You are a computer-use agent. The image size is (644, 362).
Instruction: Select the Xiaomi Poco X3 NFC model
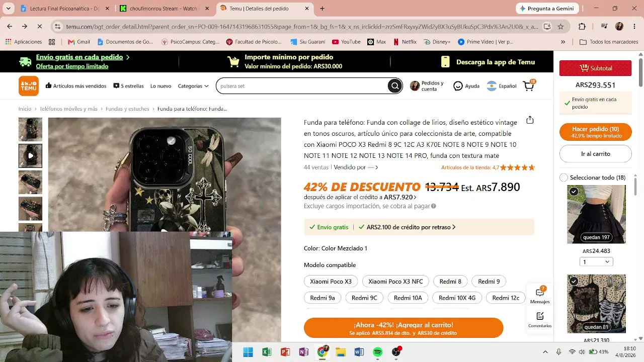(395, 281)
